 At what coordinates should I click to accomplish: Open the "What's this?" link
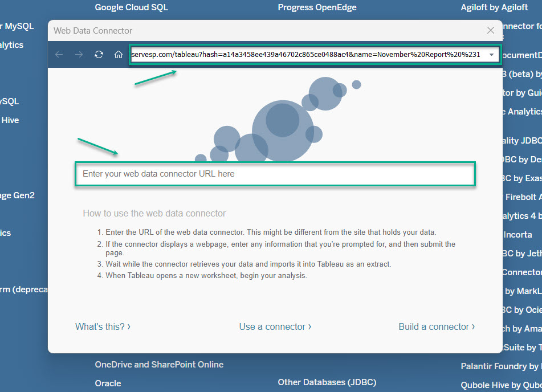tap(103, 326)
